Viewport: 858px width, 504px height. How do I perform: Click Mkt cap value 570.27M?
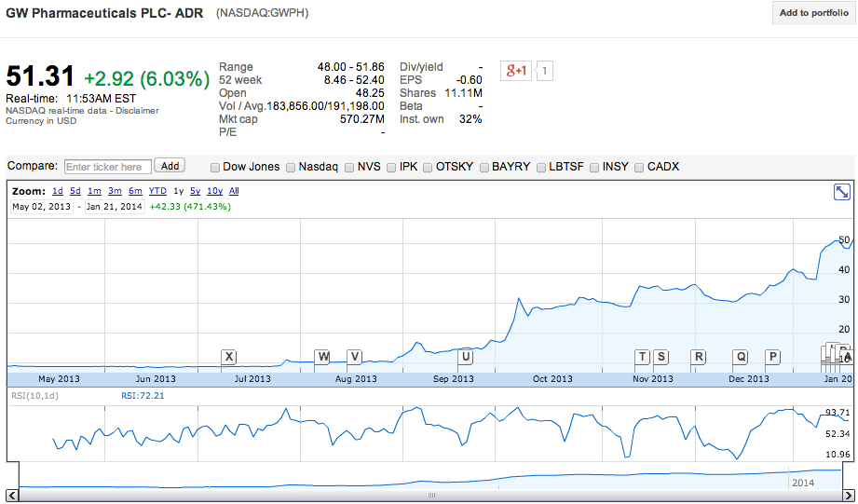point(362,119)
